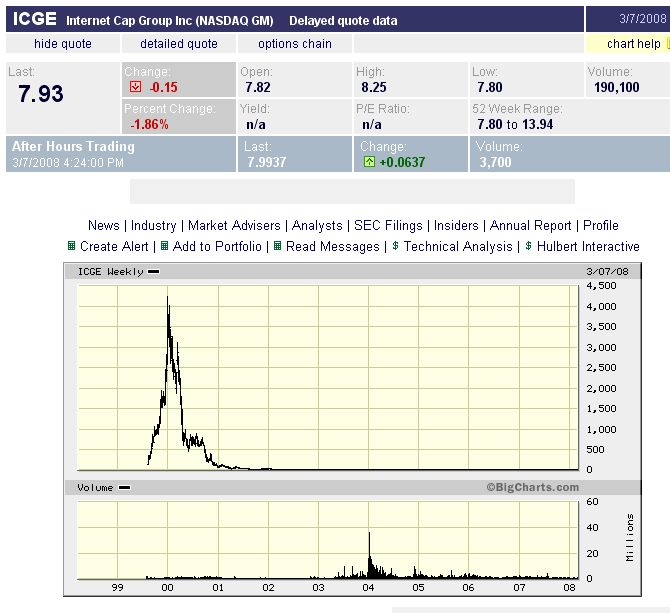Image resolution: width=670 pixels, height=613 pixels.
Task: Open the options chain tab
Action: pos(295,44)
